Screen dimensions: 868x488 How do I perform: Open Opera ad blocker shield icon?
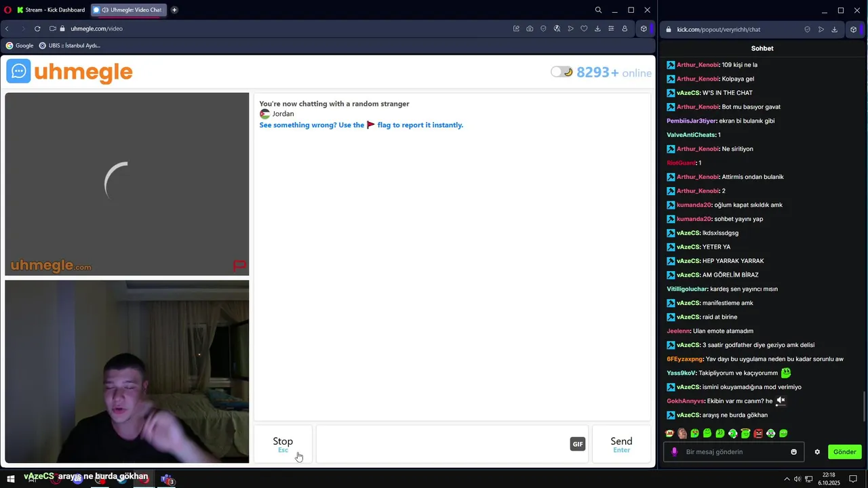click(543, 28)
